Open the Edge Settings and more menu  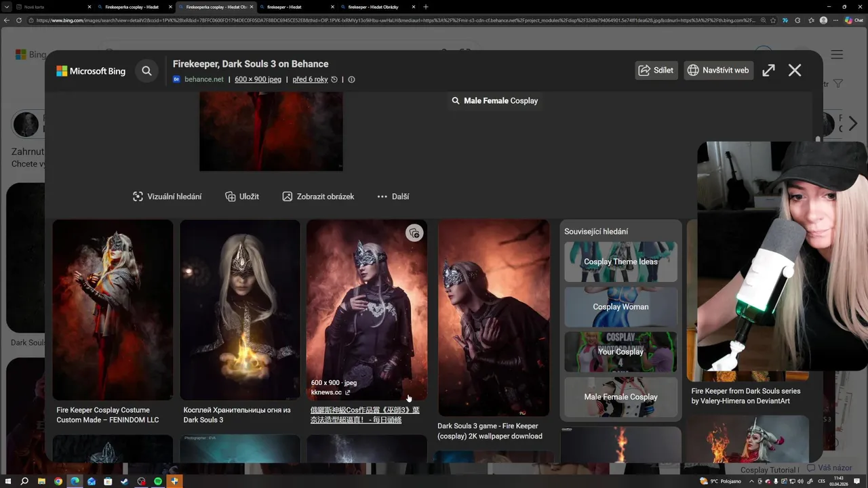835,20
